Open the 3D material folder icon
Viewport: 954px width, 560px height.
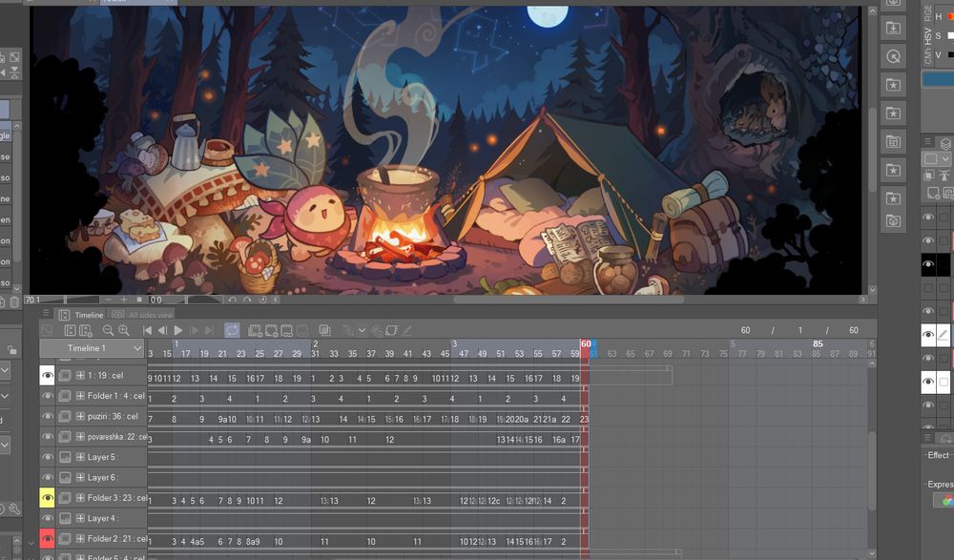point(893,221)
